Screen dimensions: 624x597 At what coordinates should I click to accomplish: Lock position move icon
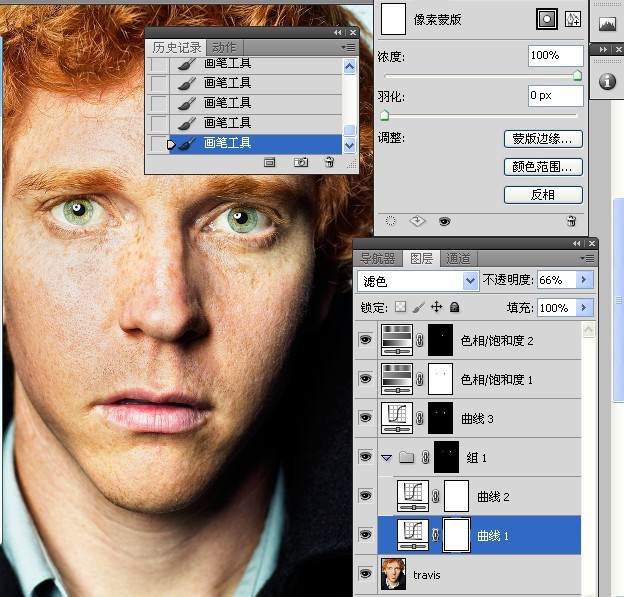(437, 307)
